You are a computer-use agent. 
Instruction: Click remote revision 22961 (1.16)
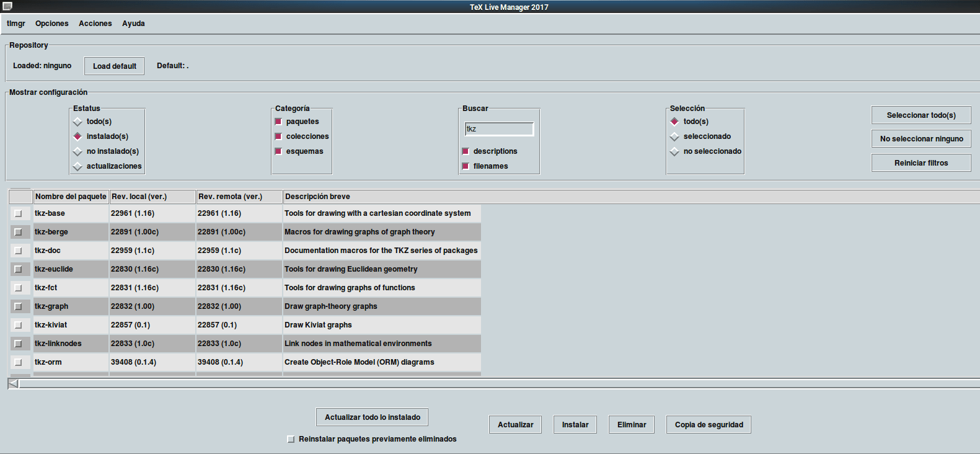219,213
